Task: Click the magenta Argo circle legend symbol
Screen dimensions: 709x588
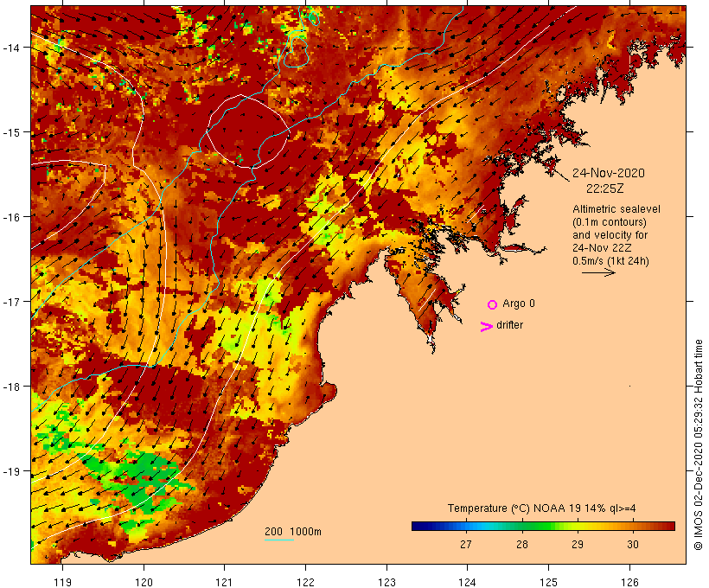Action: coord(493,304)
